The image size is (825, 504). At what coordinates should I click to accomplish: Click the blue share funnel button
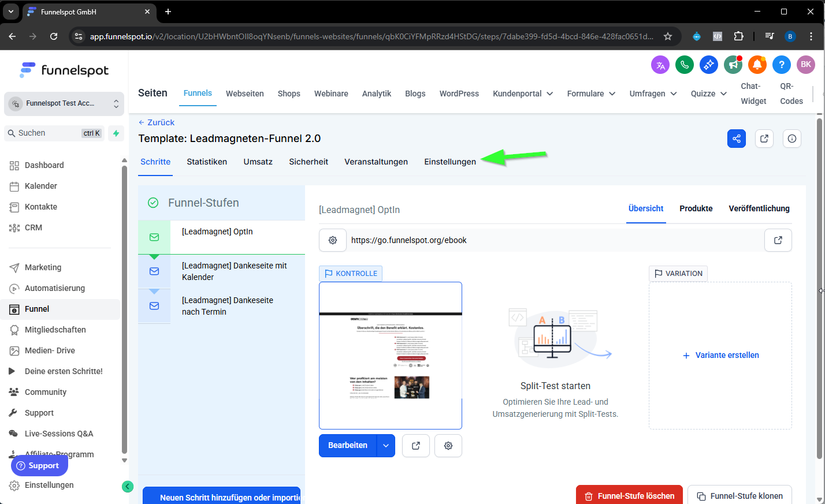[737, 139]
